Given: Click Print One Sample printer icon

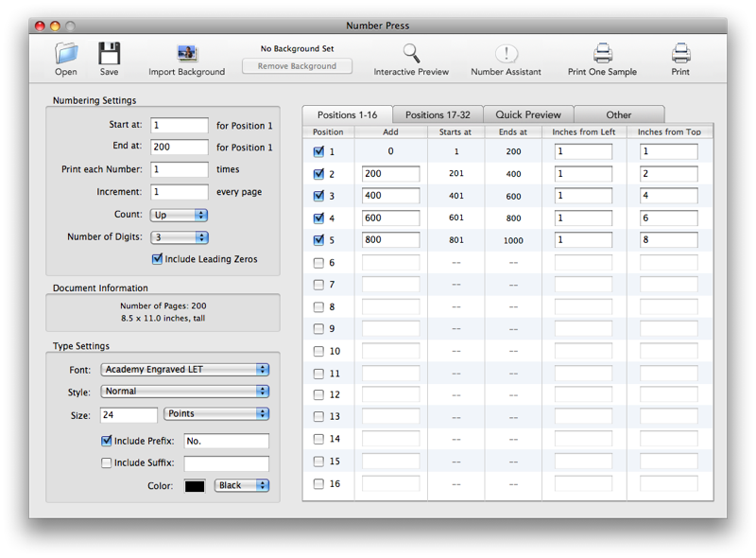Looking at the screenshot, I should pos(602,53).
